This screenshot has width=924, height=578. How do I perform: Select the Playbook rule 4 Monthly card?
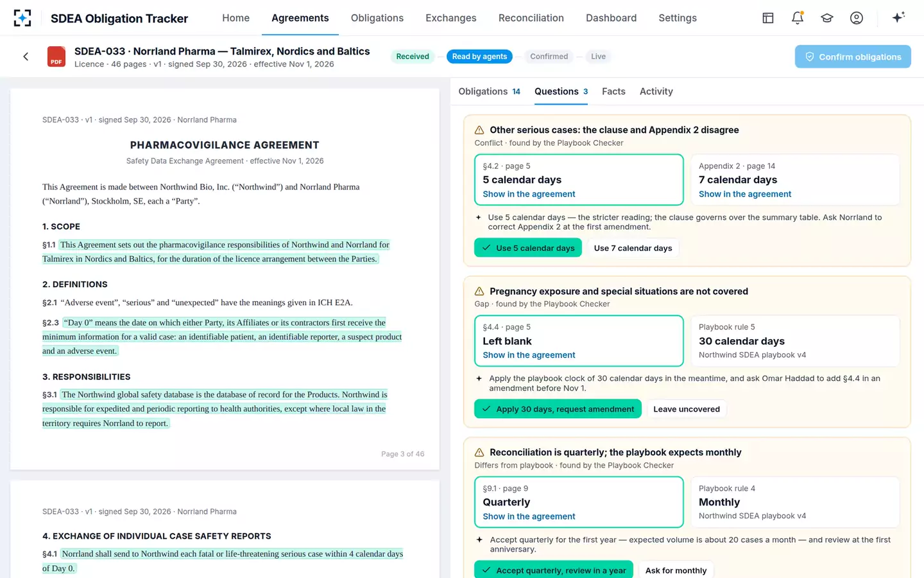tap(795, 502)
